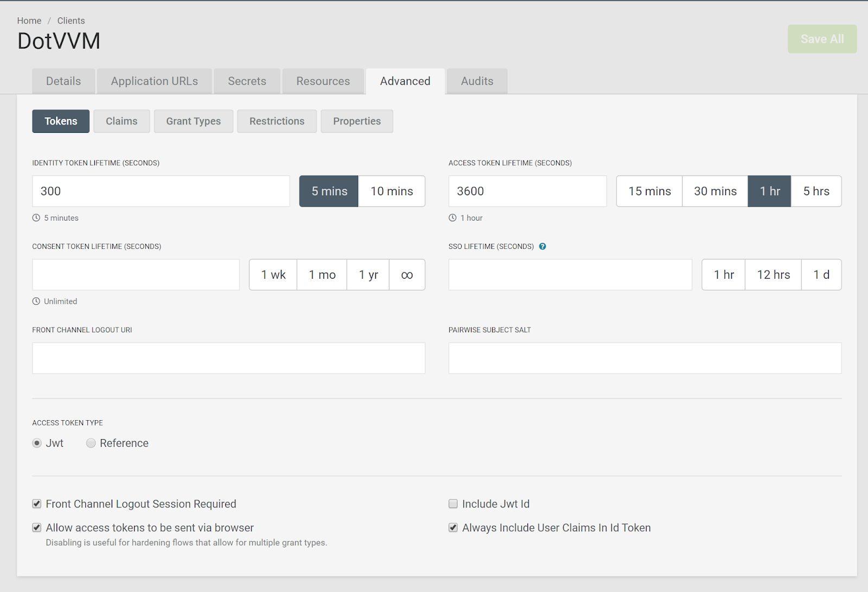Set SSO lifetime to 1 d
The width and height of the screenshot is (868, 592).
point(821,275)
